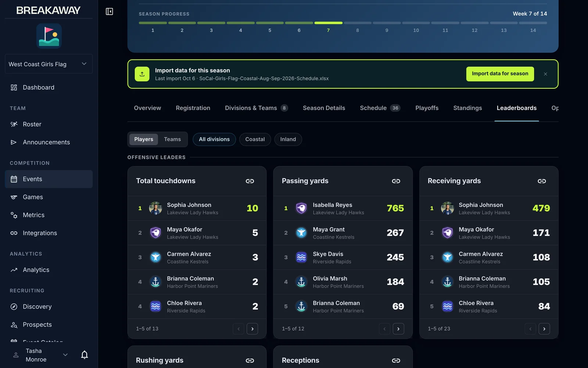
Task: Copy link for Total touchdowns card
Action: (x=250, y=181)
